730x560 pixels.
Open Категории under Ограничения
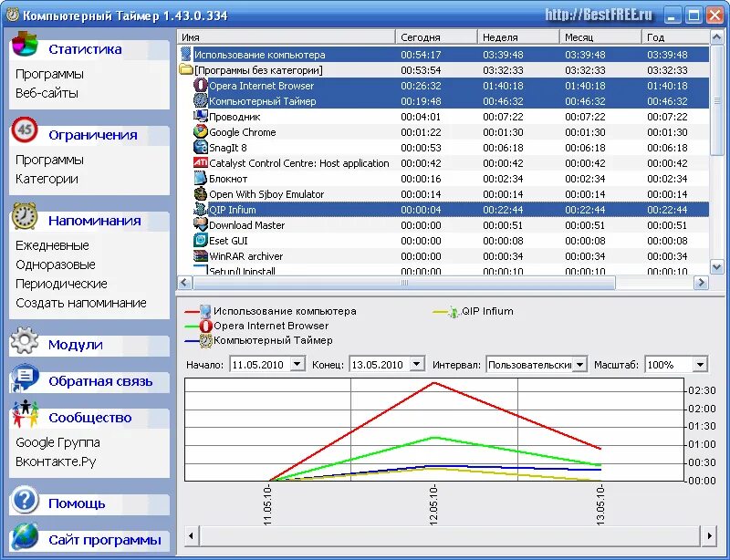[x=47, y=179]
